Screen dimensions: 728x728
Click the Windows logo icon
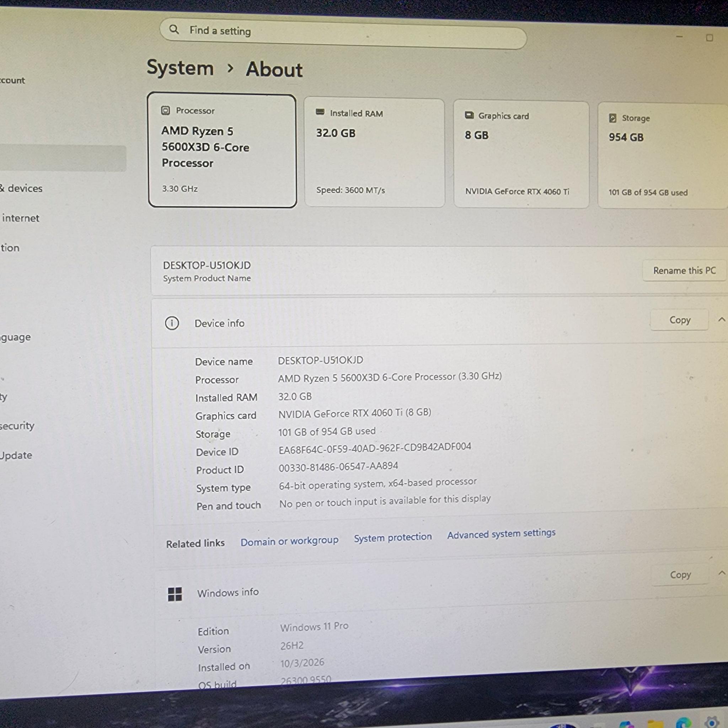click(175, 594)
